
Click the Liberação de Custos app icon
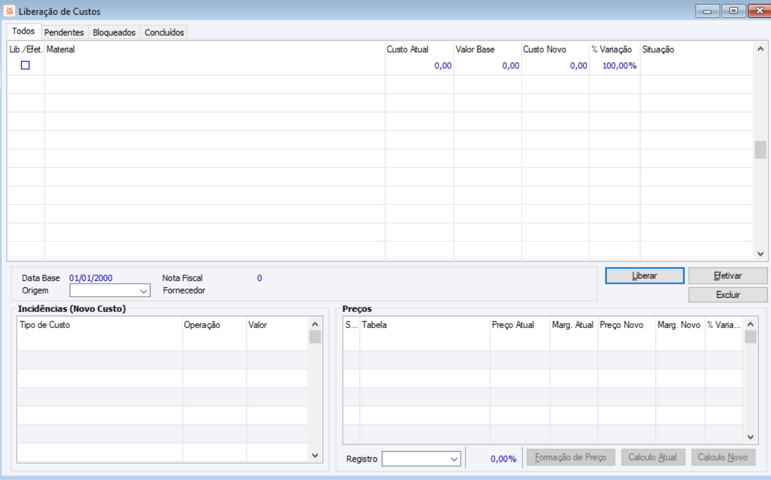(9, 11)
